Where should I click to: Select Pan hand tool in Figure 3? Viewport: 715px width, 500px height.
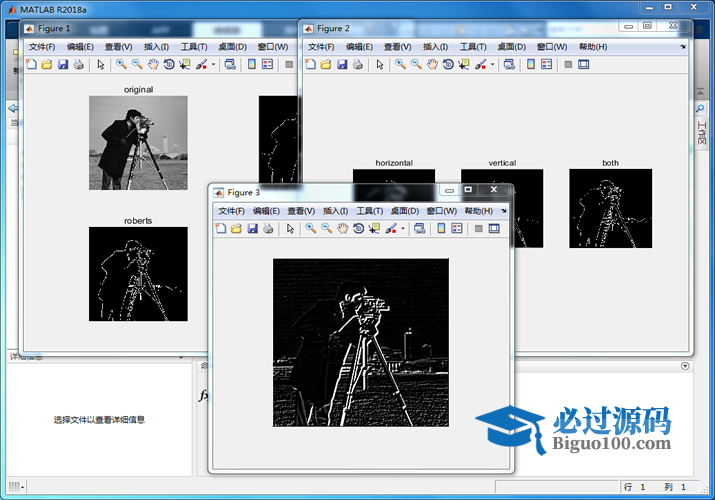[342, 229]
